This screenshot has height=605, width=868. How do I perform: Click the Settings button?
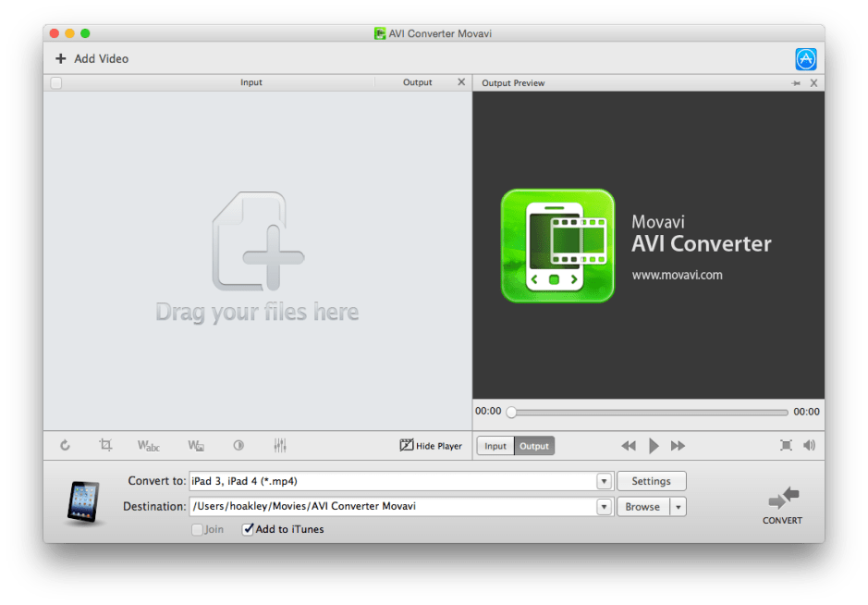pyautogui.click(x=651, y=481)
